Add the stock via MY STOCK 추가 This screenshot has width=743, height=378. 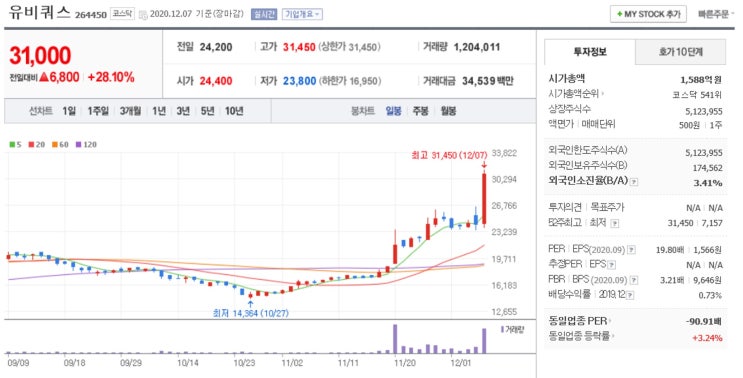pos(648,14)
